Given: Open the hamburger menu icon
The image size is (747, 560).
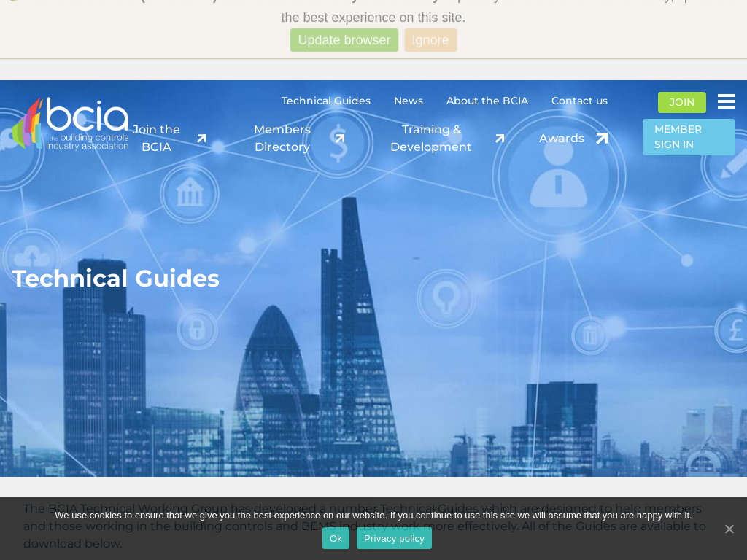Looking at the screenshot, I should pyautogui.click(x=726, y=101).
